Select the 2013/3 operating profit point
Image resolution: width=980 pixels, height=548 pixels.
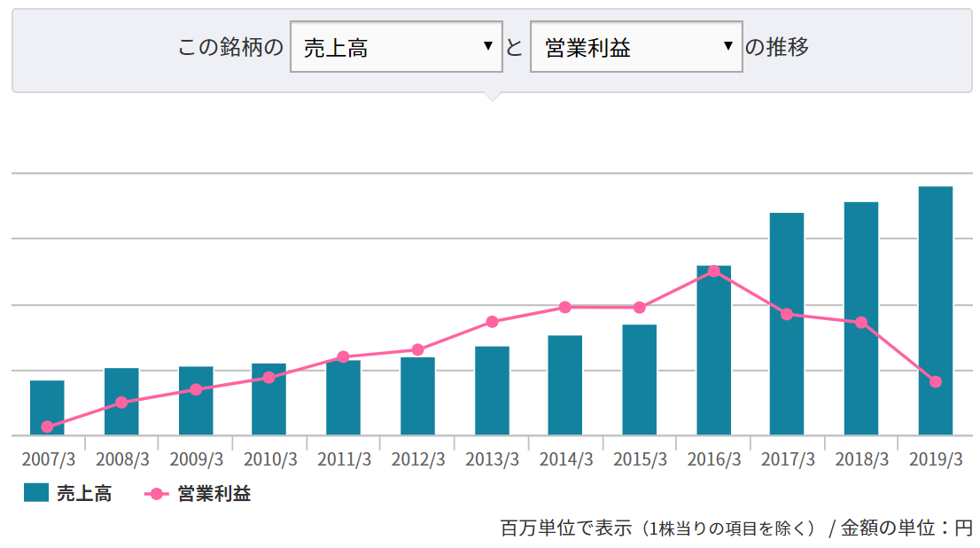tap(492, 321)
